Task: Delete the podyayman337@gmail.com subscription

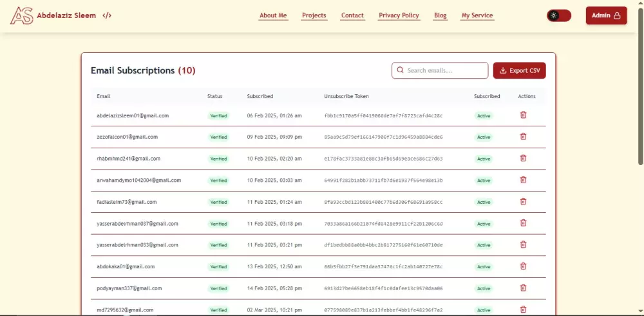Action: click(x=523, y=288)
